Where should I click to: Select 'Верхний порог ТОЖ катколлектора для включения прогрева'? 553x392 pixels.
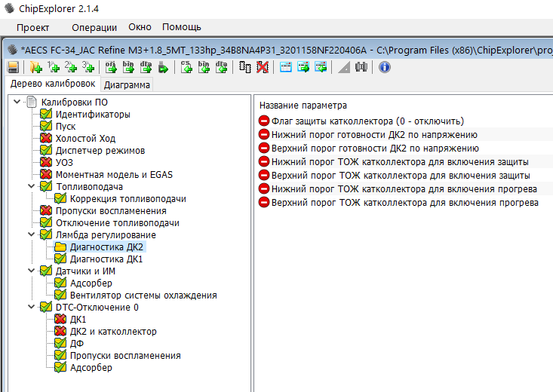(x=404, y=202)
